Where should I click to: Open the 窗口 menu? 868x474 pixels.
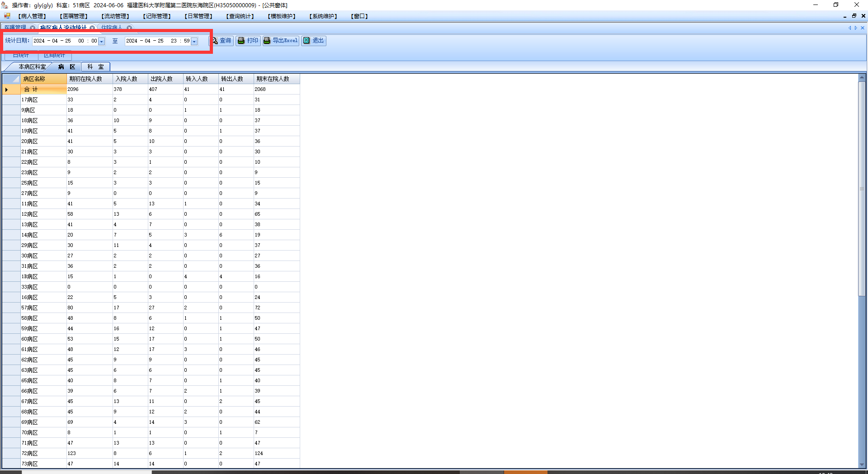pos(359,16)
